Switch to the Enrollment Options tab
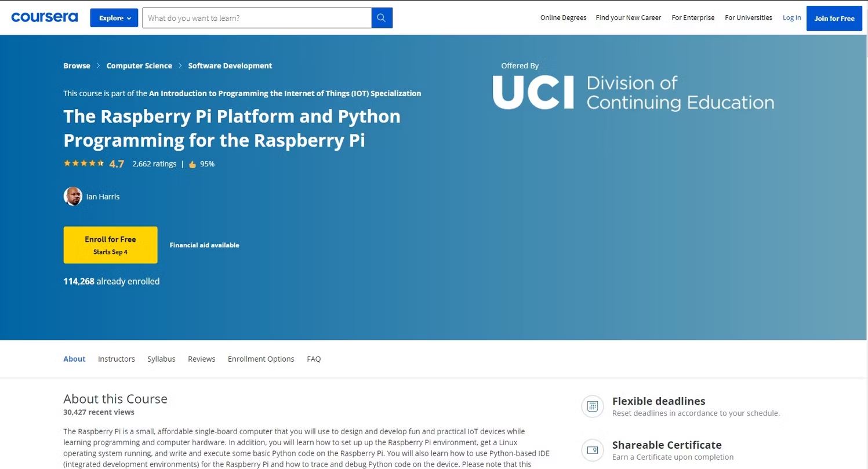 [261, 359]
